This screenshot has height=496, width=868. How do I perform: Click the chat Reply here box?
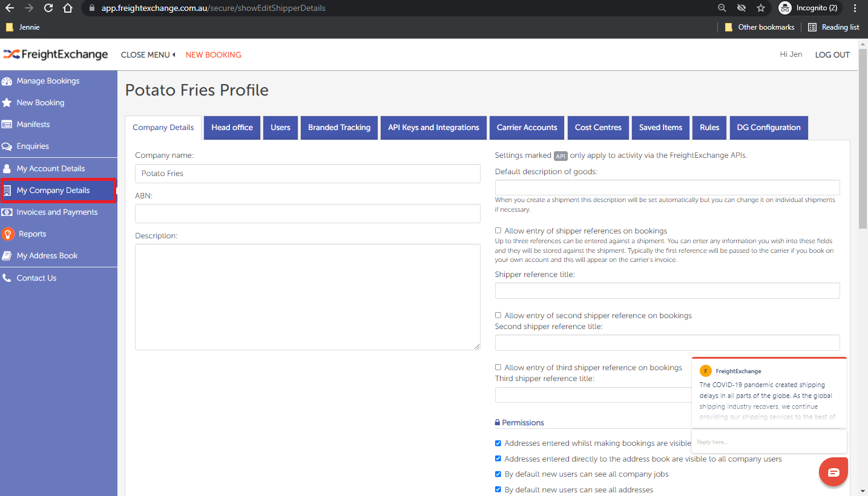tap(769, 442)
